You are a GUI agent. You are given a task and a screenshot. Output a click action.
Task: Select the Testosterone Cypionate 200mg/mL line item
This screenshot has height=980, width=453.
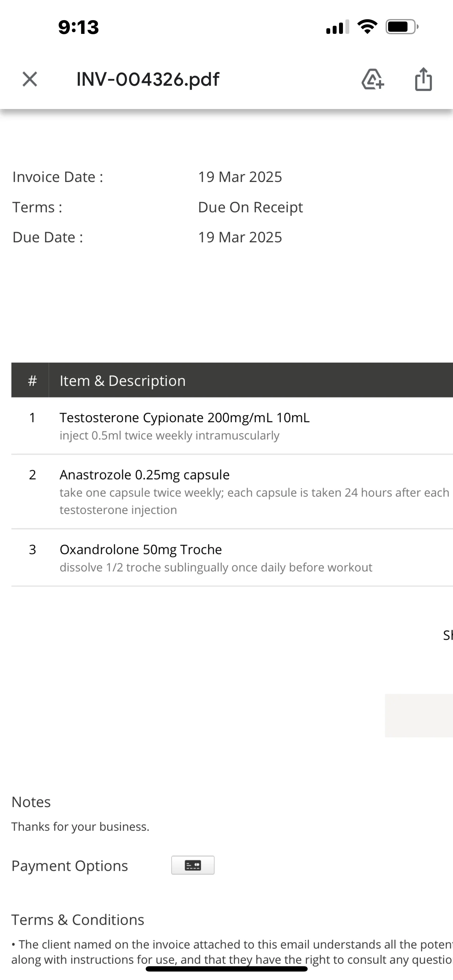232,426
